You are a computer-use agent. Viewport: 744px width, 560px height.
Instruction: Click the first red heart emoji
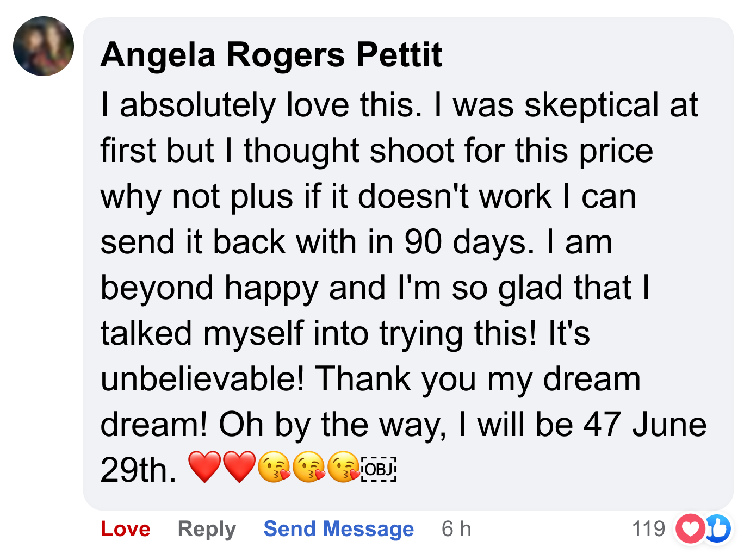click(204, 468)
